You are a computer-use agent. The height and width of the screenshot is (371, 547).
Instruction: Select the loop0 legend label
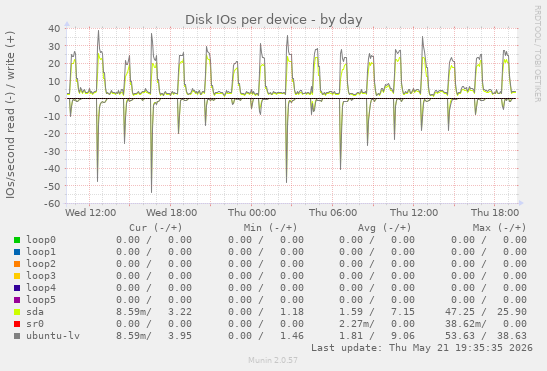pyautogui.click(x=41, y=240)
